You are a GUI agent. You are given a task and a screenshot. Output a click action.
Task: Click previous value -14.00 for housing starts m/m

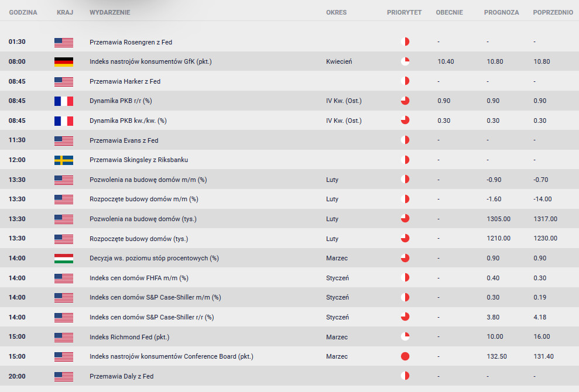543,200
